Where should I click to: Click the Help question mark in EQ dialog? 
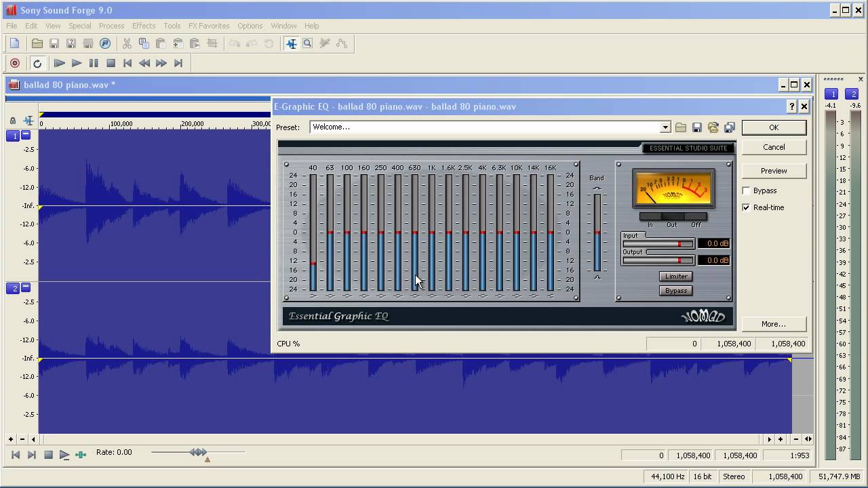pyautogui.click(x=791, y=106)
